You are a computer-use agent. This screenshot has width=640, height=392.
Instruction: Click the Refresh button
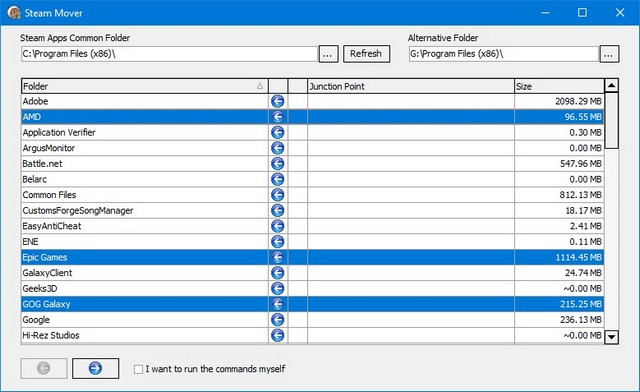pos(366,54)
